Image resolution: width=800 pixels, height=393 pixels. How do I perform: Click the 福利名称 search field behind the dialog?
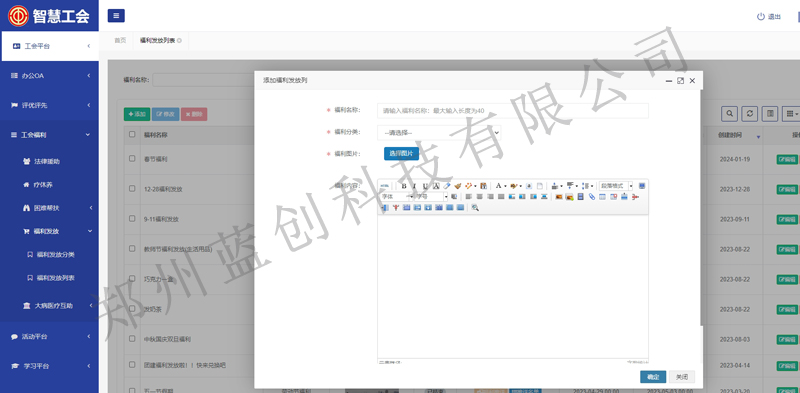coord(204,80)
